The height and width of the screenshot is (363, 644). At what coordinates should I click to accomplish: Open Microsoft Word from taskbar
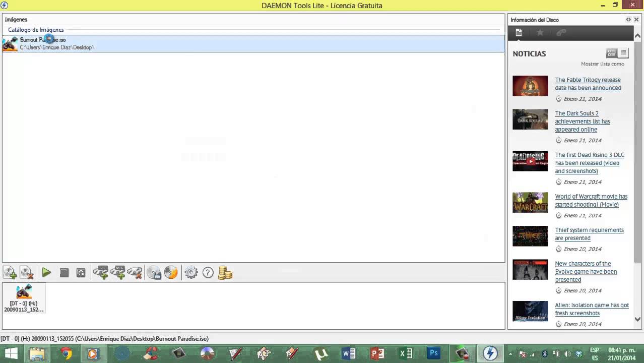point(349,354)
